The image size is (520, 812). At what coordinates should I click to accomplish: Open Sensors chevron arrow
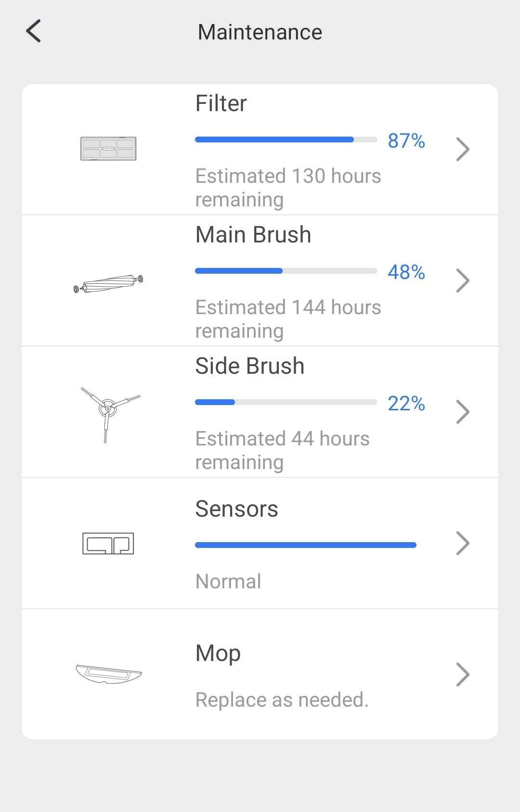click(x=463, y=543)
